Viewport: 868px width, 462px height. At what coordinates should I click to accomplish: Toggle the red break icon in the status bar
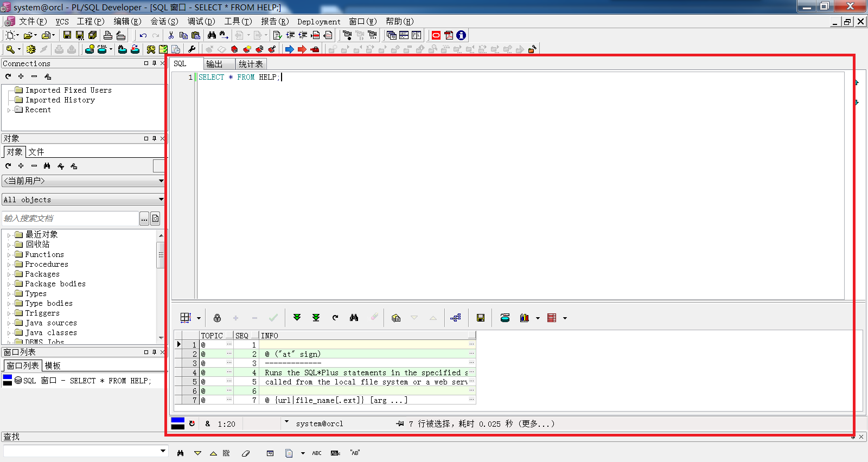[192, 424]
